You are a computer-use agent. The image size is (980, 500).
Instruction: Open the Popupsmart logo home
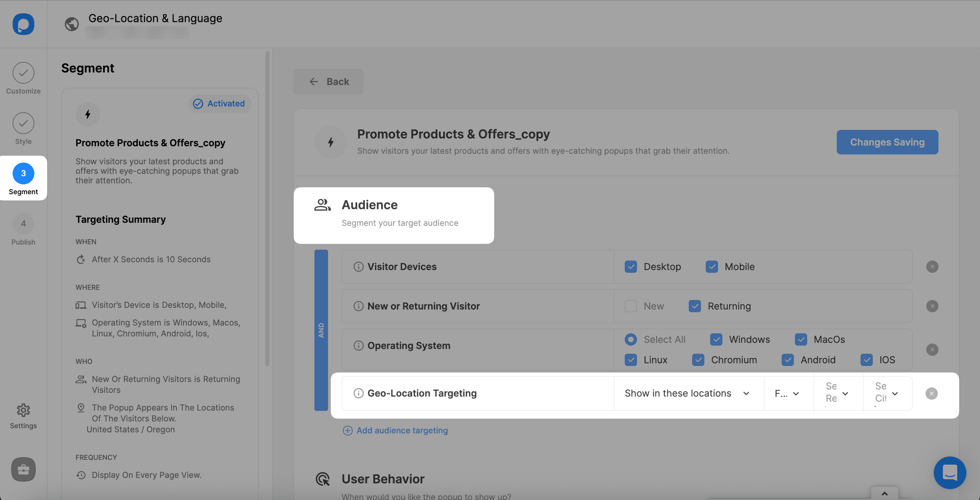point(23,24)
